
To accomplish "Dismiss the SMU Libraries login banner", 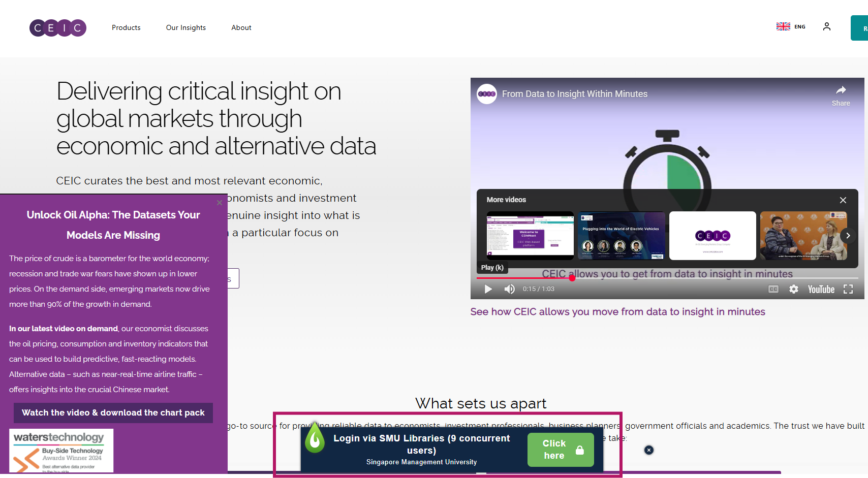I will 649,450.
